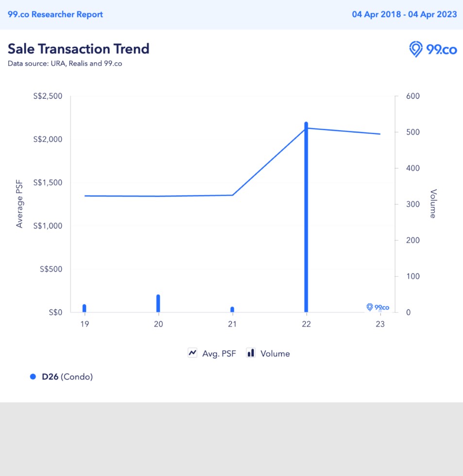Toggle the Volume series label
The width and height of the screenshot is (463, 476).
click(275, 354)
